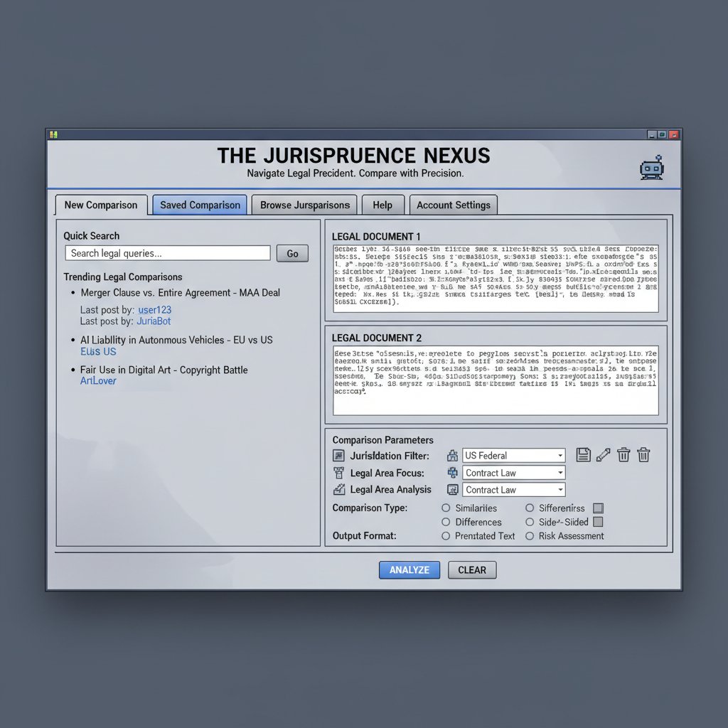Open the US Federal jurisdiction dropdown

[x=514, y=456]
